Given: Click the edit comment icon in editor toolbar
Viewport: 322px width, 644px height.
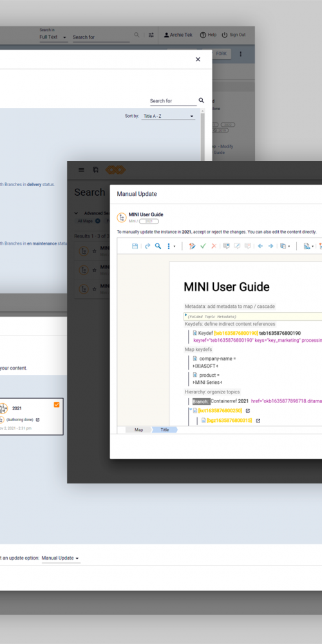Looking at the screenshot, I should point(237,246).
